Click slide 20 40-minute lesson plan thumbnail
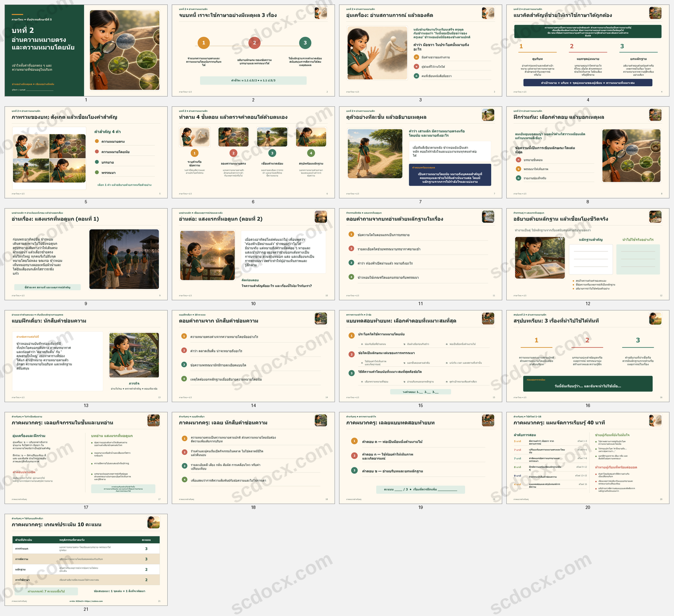Viewport: 674px width, 616px height. [588, 458]
